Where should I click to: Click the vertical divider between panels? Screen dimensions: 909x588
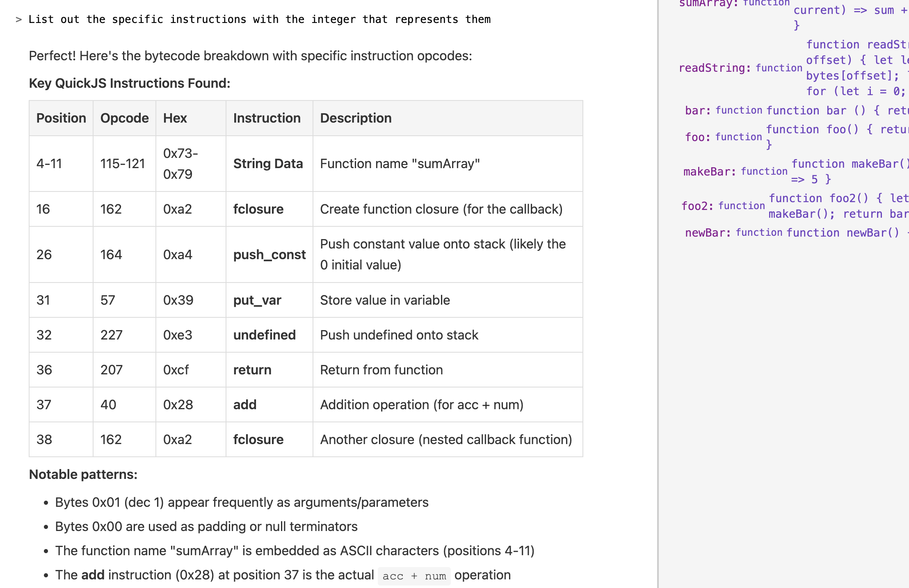click(x=658, y=294)
